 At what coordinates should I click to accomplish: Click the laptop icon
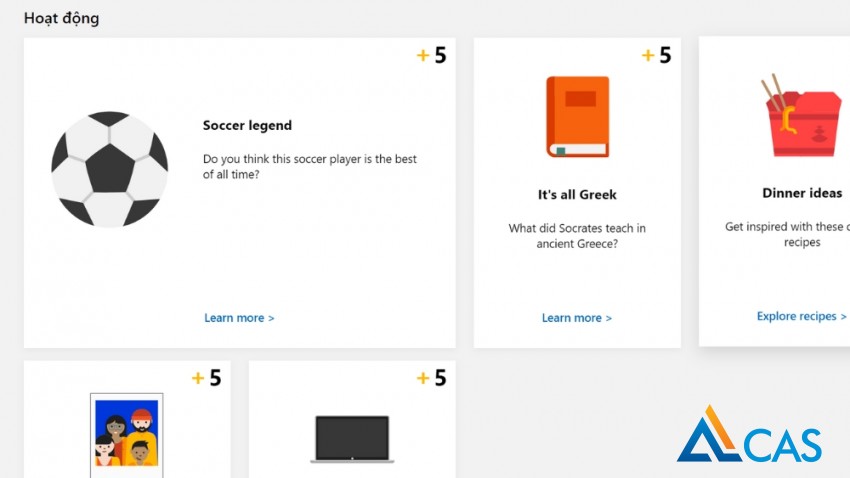coord(352,440)
